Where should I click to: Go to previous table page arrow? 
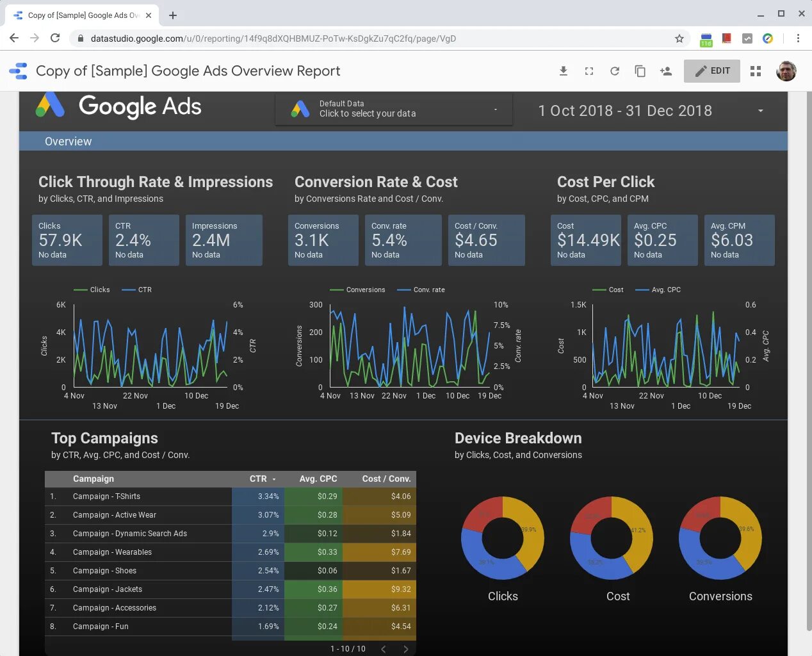tap(384, 649)
